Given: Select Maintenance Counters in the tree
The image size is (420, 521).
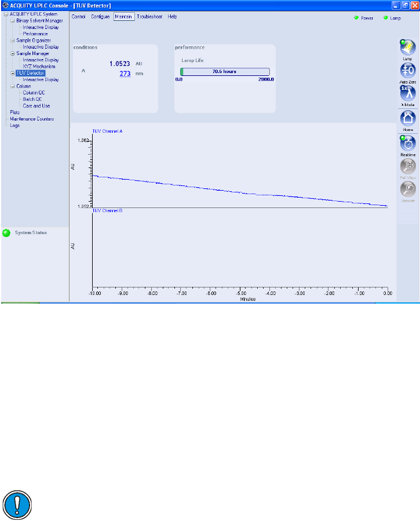Looking at the screenshot, I should [x=32, y=119].
